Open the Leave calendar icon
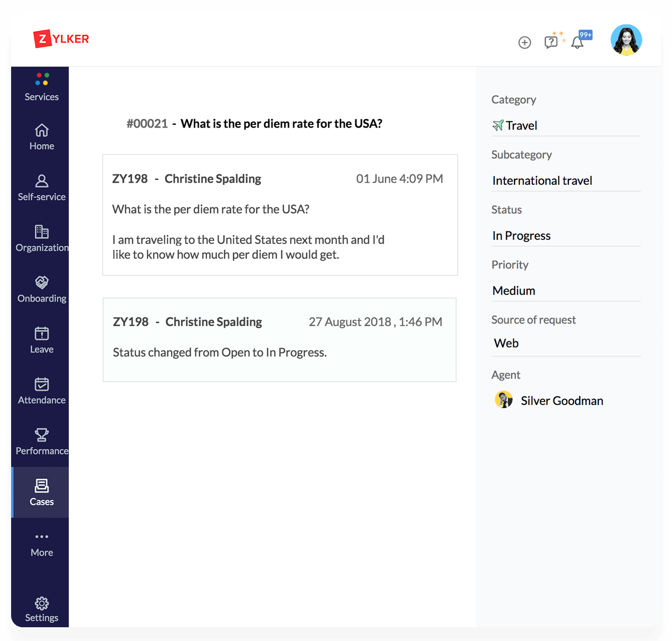Screen dimensions: 672x641 (42, 333)
